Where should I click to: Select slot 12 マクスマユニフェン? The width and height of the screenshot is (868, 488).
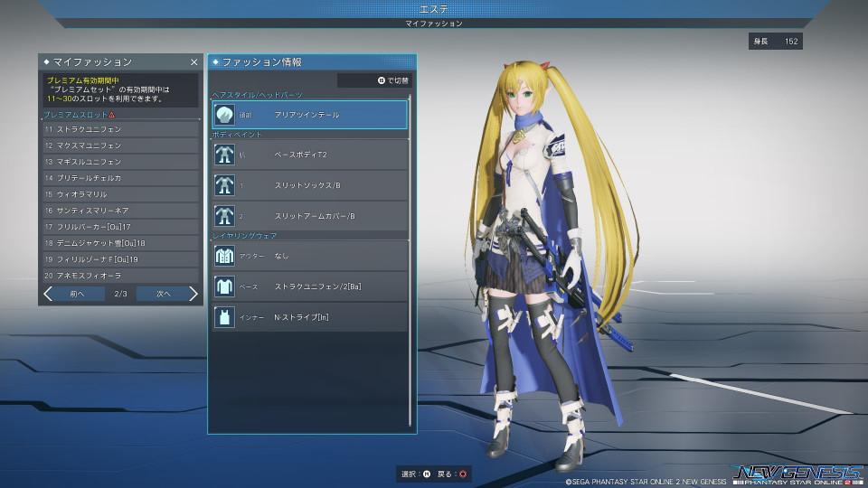click(x=120, y=145)
